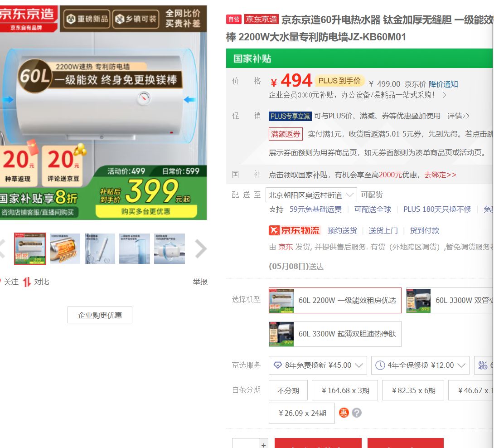The height and width of the screenshot is (448, 494).
Task: Open the fourth thumbnail in the gallery
Action: (x=135, y=248)
